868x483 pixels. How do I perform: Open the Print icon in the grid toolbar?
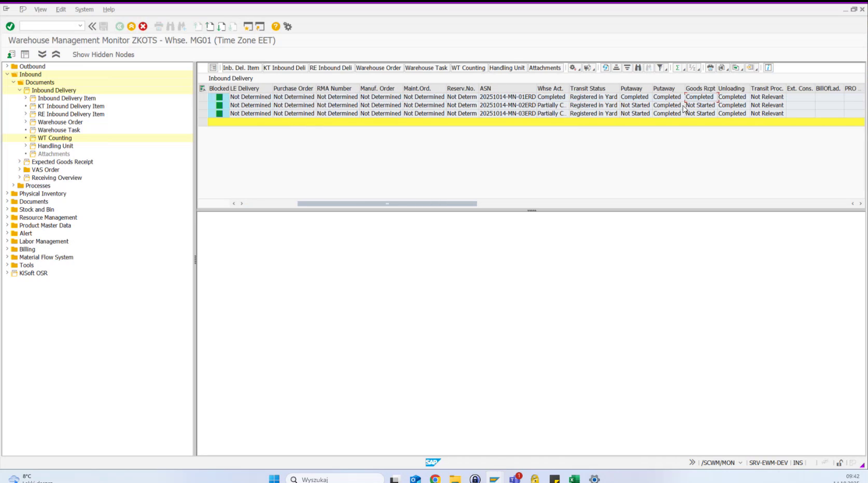tap(710, 67)
